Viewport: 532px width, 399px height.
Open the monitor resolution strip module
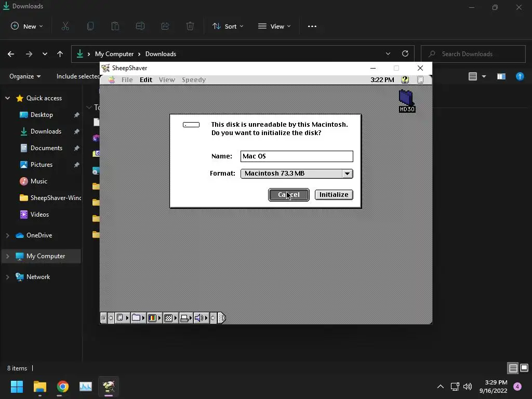[170, 318]
